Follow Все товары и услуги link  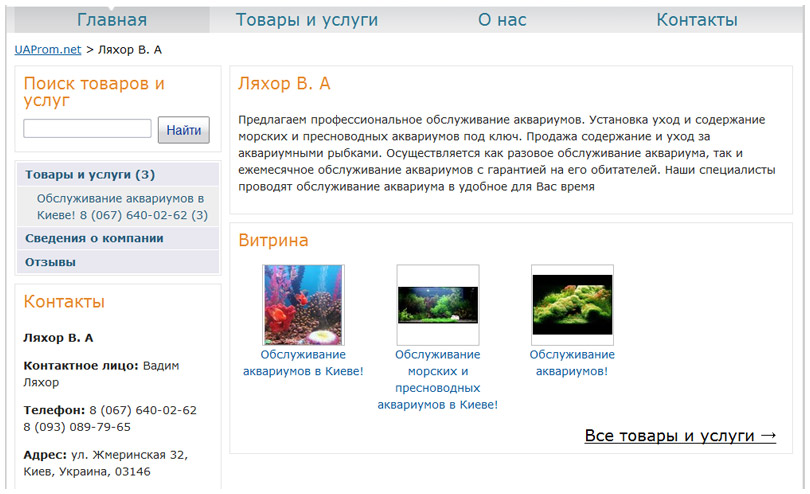click(680, 436)
